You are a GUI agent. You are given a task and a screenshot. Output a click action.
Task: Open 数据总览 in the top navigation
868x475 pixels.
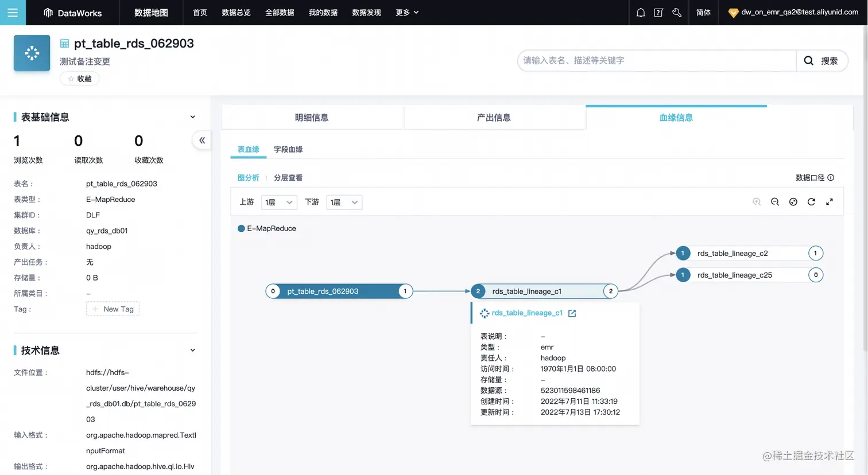coord(236,13)
